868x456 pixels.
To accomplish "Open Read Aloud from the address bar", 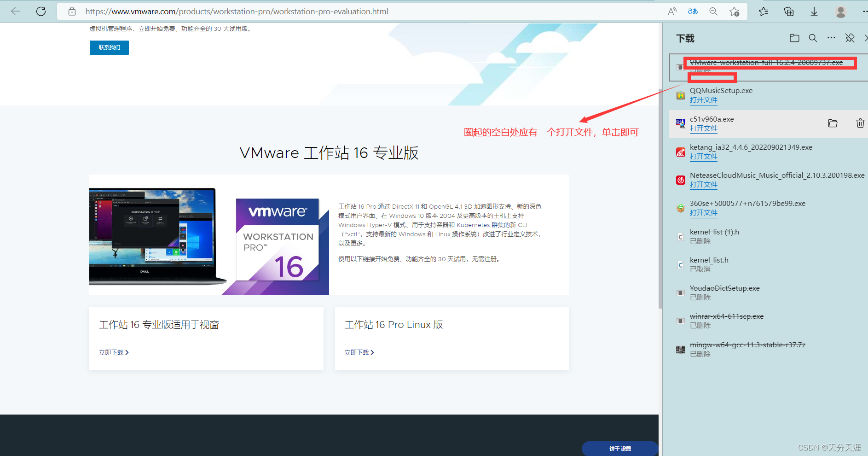I will pyautogui.click(x=672, y=12).
